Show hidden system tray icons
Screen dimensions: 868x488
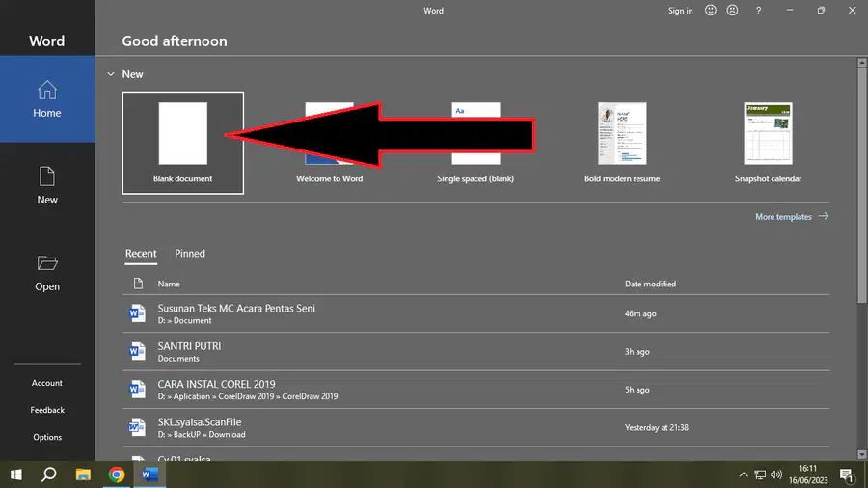click(744, 474)
